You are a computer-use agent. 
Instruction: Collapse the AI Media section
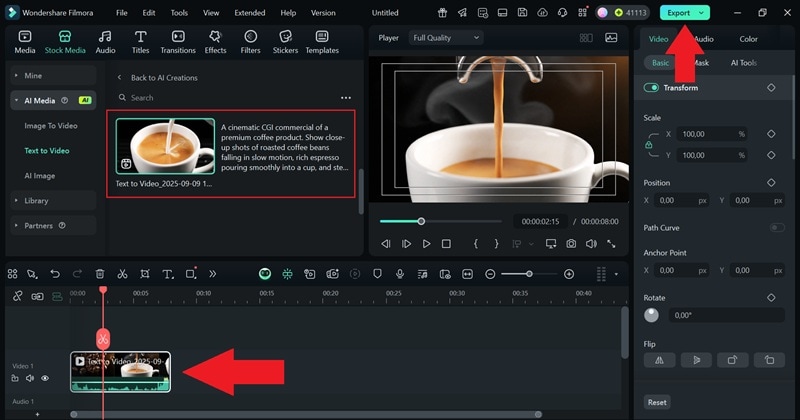tap(53, 101)
